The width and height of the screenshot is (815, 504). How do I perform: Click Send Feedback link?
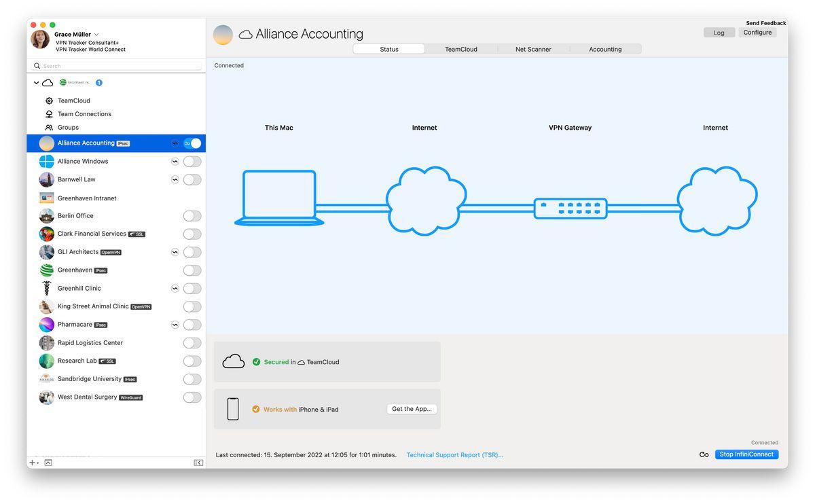(x=765, y=23)
